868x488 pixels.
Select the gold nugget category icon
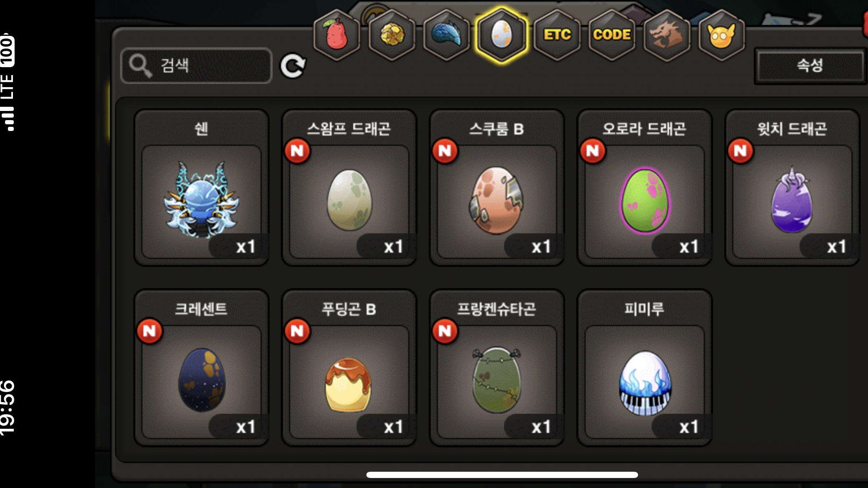392,35
